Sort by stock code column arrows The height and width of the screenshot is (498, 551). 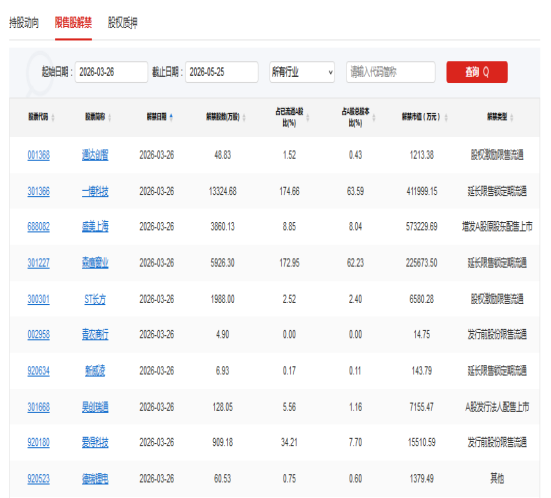[x=53, y=117]
